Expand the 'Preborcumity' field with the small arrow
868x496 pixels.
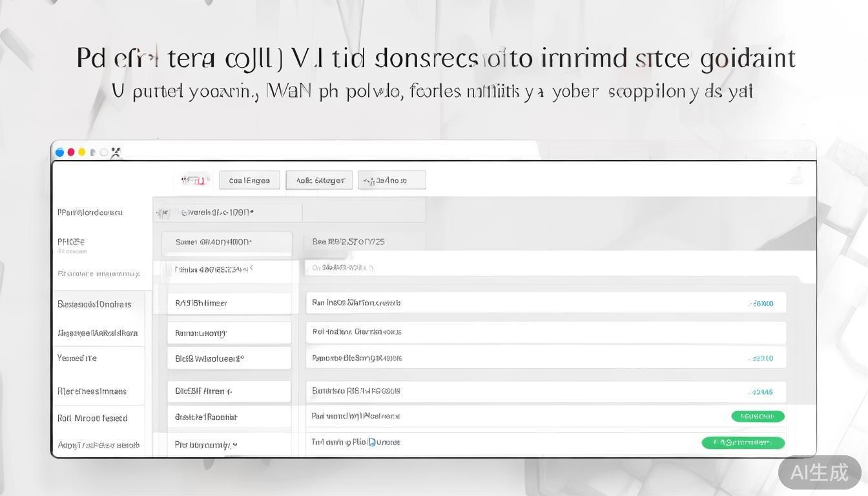[x=229, y=444]
